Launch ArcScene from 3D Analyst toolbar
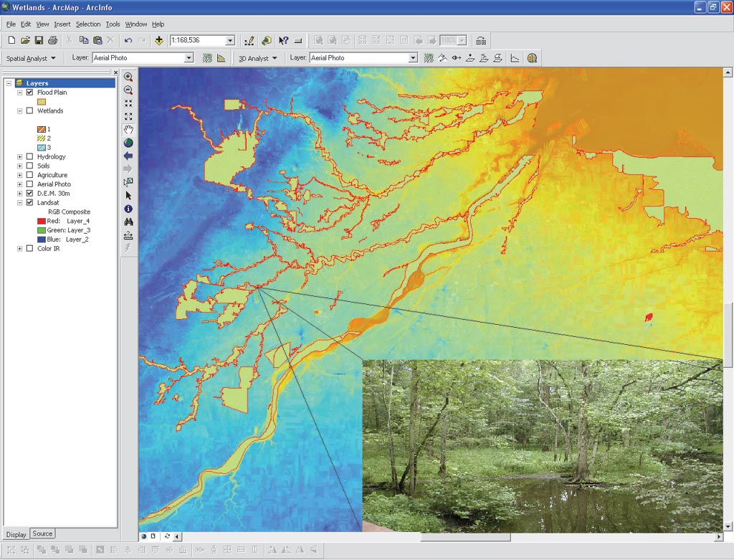Screen dimensions: 734x560 click(532, 58)
